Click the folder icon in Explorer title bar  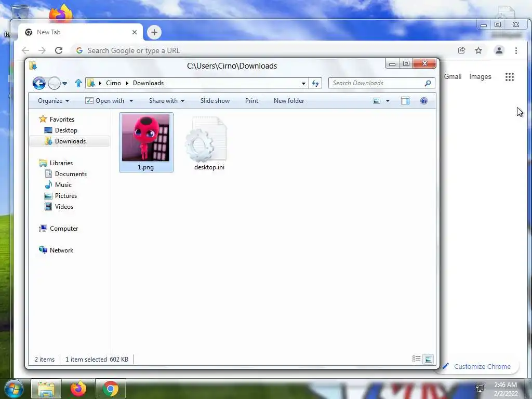(33, 65)
